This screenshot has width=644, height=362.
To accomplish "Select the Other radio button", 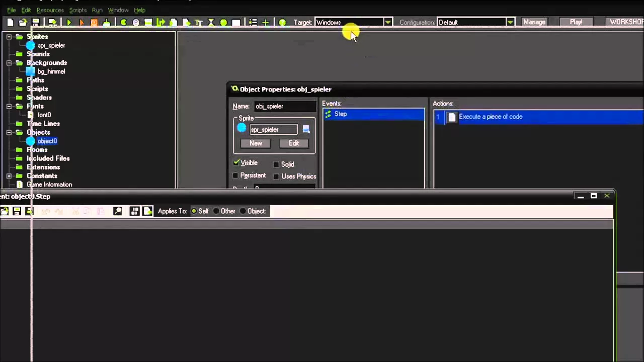I will click(x=217, y=211).
